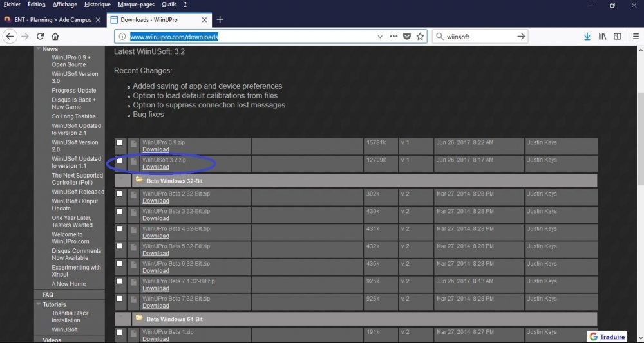644x343 pixels.
Task: Check the WiinUPro 0.9.zip checkbox
Action: [x=119, y=143]
